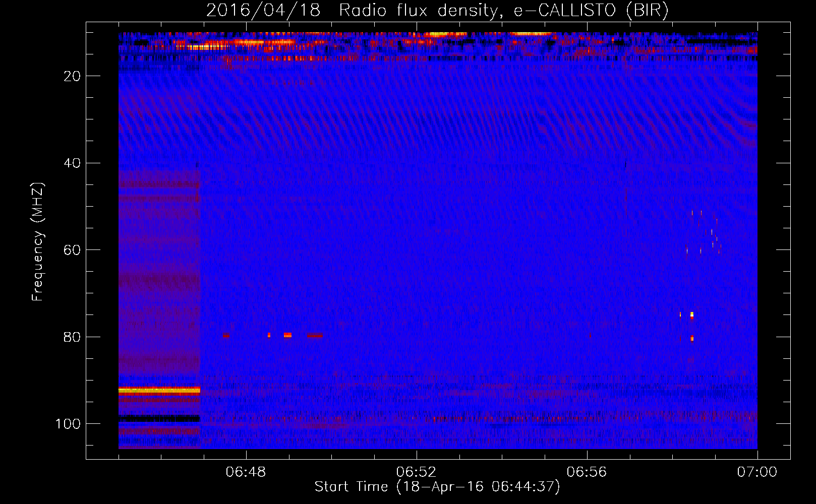
Task: Click the "Frequency (MHZ)" axis label
Action: (38, 242)
